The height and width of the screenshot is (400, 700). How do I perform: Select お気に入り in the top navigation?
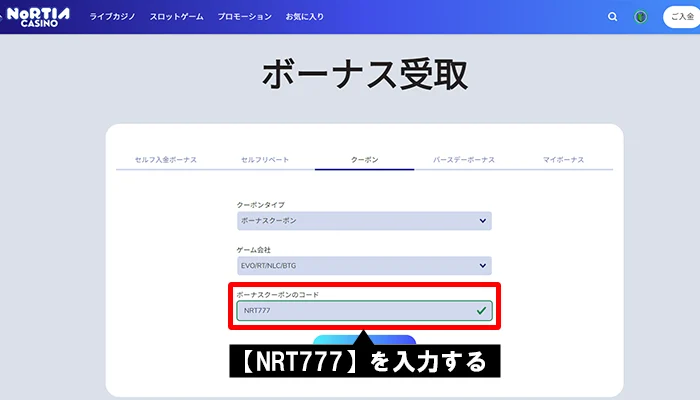pyautogui.click(x=304, y=17)
